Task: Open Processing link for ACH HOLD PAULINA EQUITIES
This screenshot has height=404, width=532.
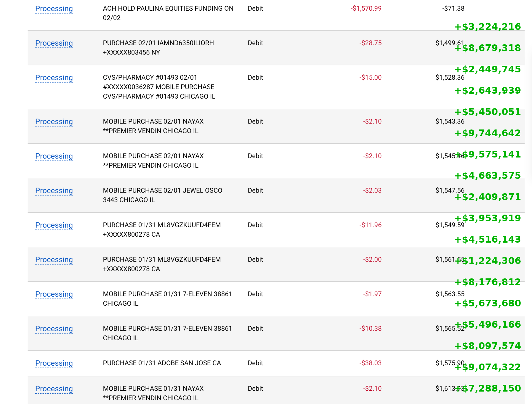Action: [54, 9]
